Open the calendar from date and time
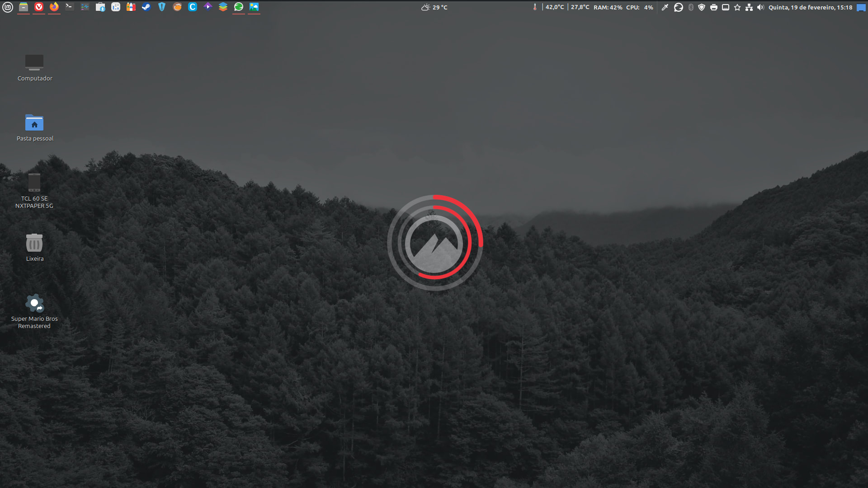The image size is (868, 488). click(x=810, y=7)
